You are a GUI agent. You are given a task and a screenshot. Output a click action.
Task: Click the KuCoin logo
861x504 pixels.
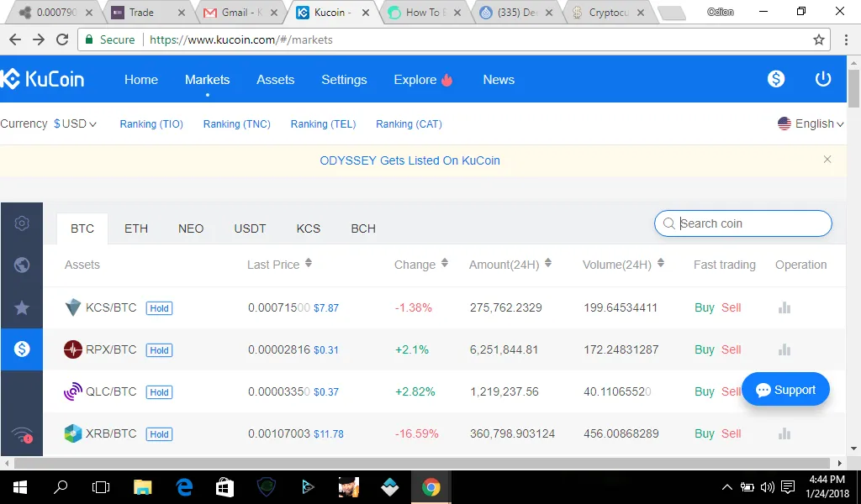click(42, 79)
